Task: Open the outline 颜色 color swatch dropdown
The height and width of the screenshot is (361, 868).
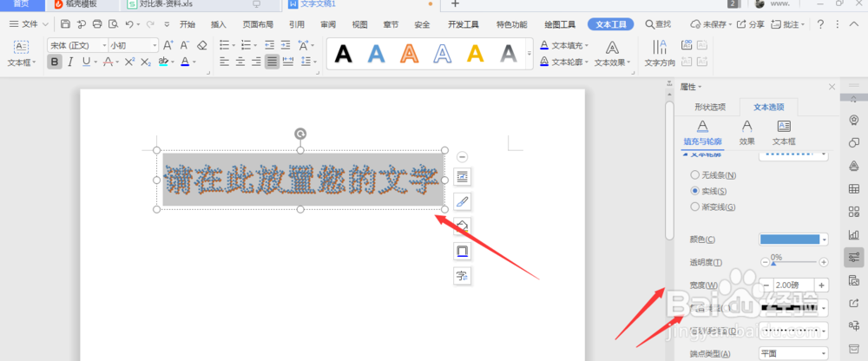Action: coord(793,240)
